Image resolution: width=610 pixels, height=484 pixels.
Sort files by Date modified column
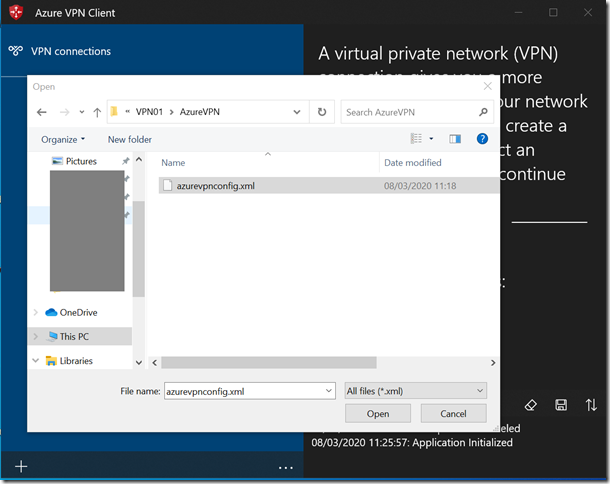coord(413,163)
